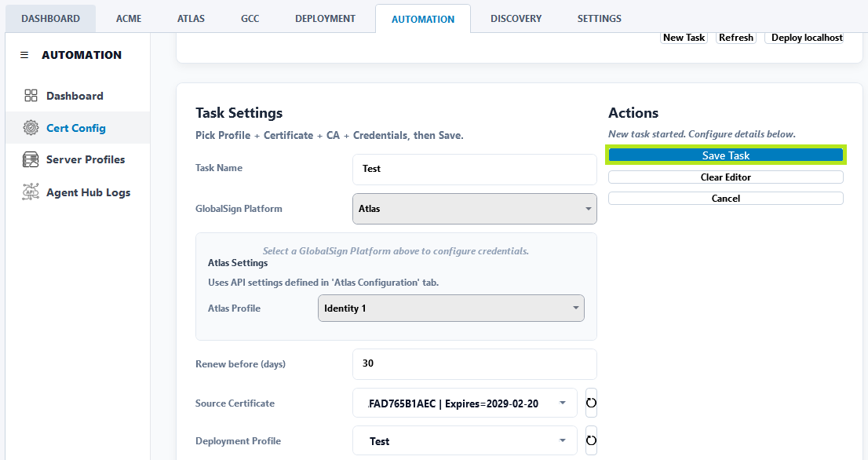This screenshot has width=868, height=460.
Task: Open Dashboard in the sidebar
Action: point(78,96)
